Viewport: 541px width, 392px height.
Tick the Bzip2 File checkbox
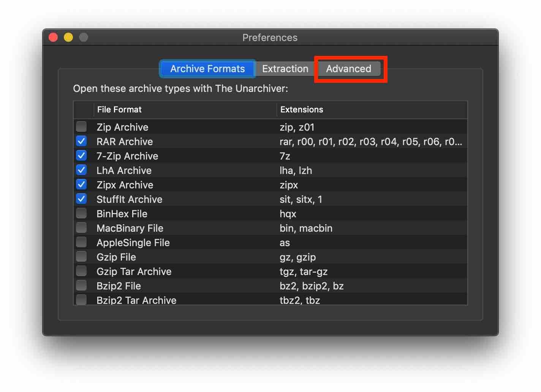(81, 285)
